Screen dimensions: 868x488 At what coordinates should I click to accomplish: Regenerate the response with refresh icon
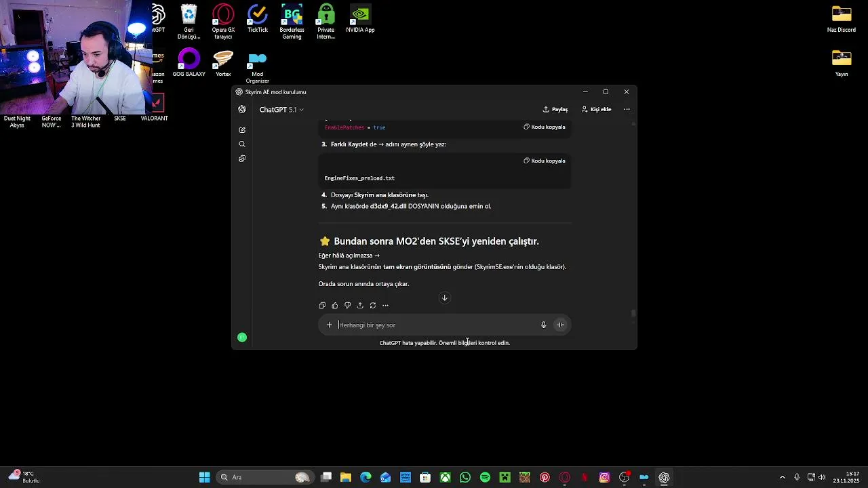[372, 306]
